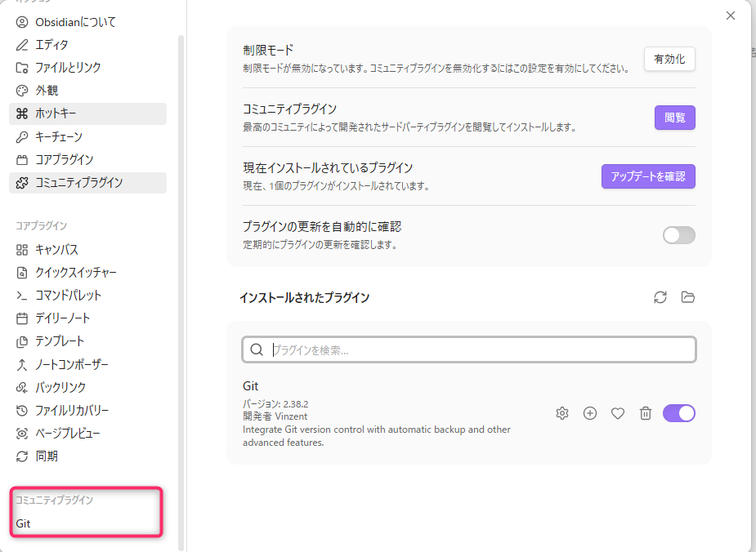This screenshot has width=756, height=552.
Task: Close the settings dialog with X
Action: point(731,16)
